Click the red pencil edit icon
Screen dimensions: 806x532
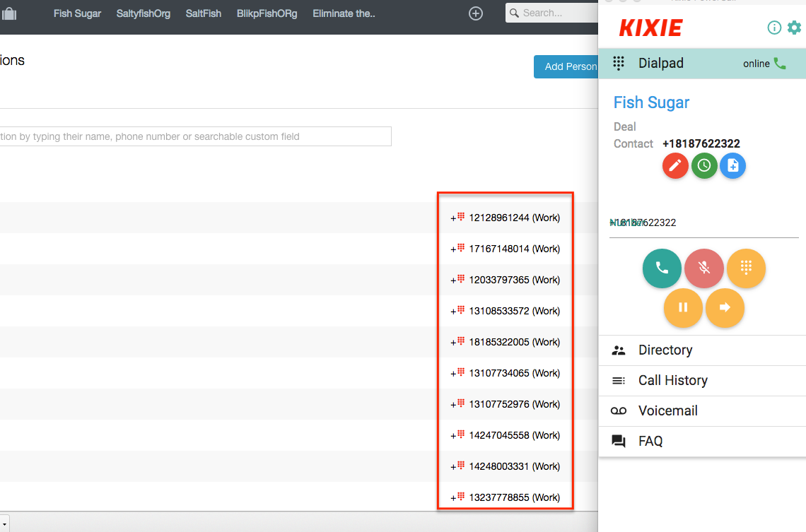tap(675, 165)
